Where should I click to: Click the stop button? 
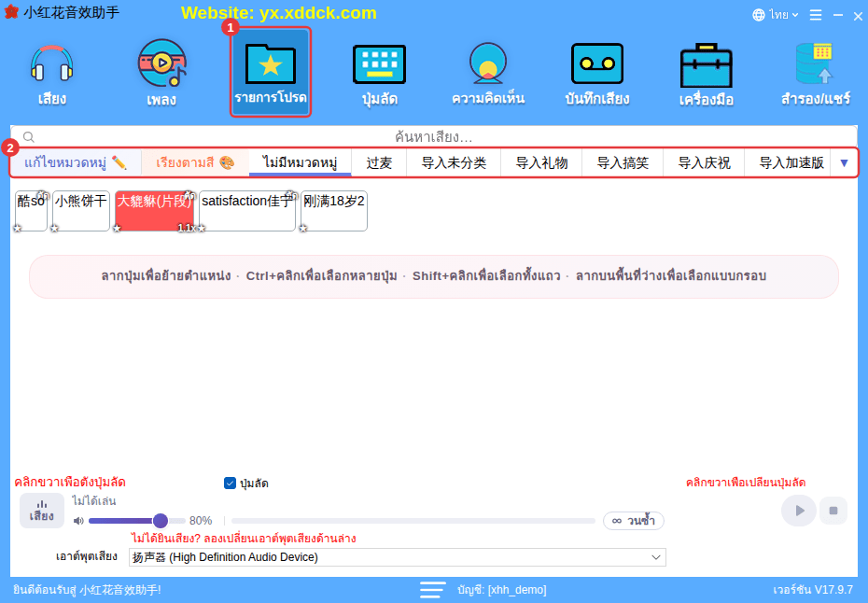[x=833, y=511]
